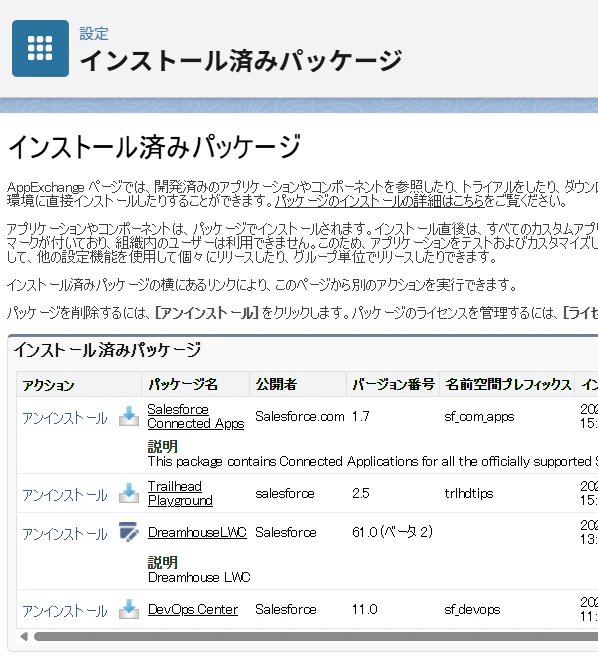This screenshot has width=598, height=663.
Task: Click download icon beside Salesforce Connected Apps
Action: coord(129,416)
